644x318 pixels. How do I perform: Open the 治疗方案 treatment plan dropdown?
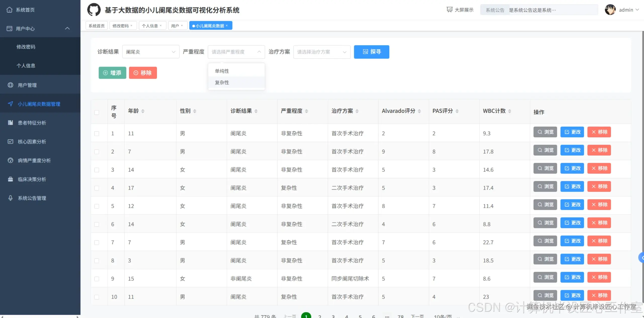pos(321,52)
